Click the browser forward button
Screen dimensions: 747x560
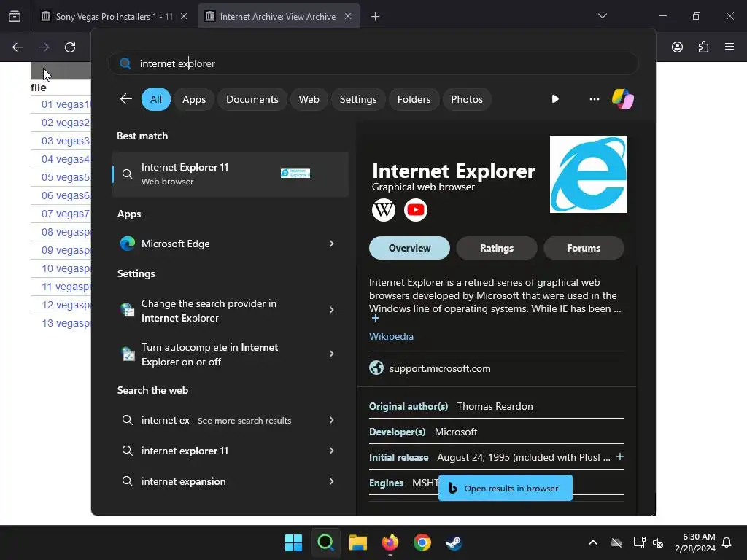pyautogui.click(x=44, y=47)
